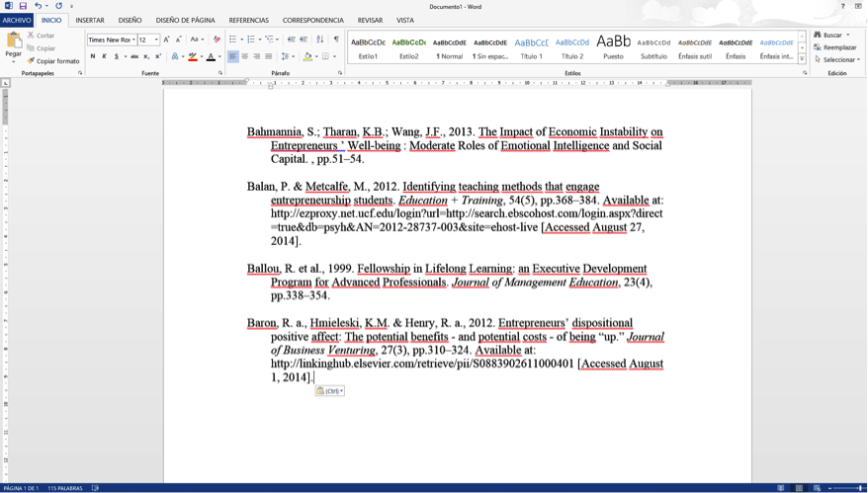
Task: Switch to the REVISAR tab
Action: [x=370, y=20]
